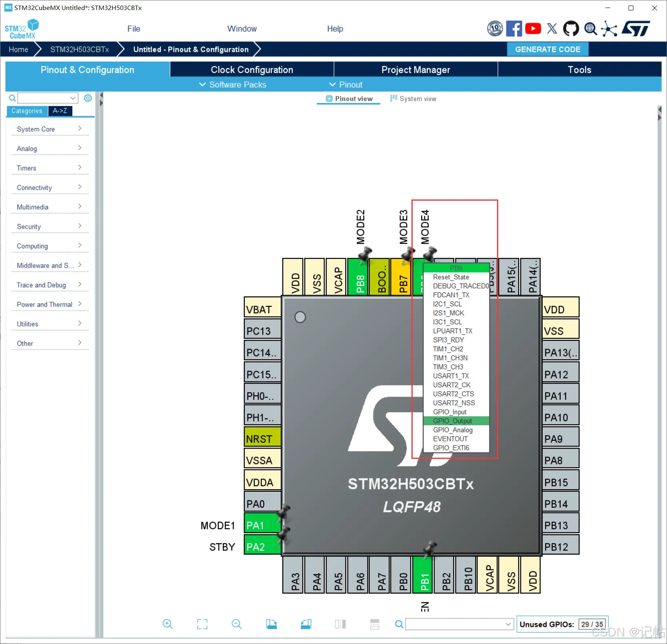The image size is (667, 644).
Task: Select the Categories tab
Action: 27,111
